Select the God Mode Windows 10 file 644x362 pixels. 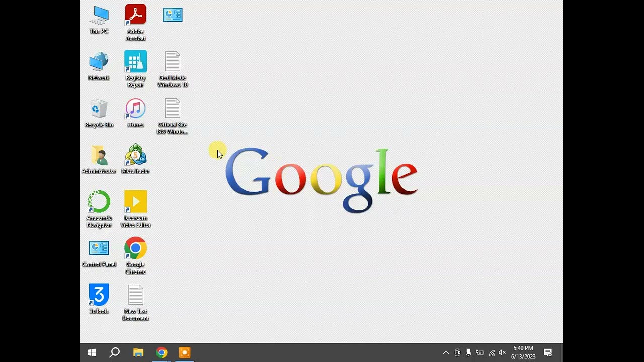173,69
